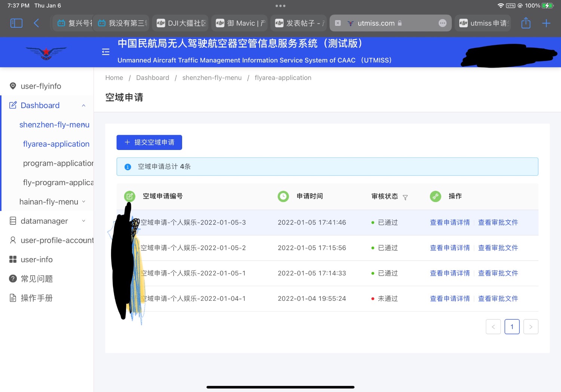Viewport: 561px width, 392px height.
Task: Switch to the 发表帖子 browser tab
Action: (x=299, y=23)
